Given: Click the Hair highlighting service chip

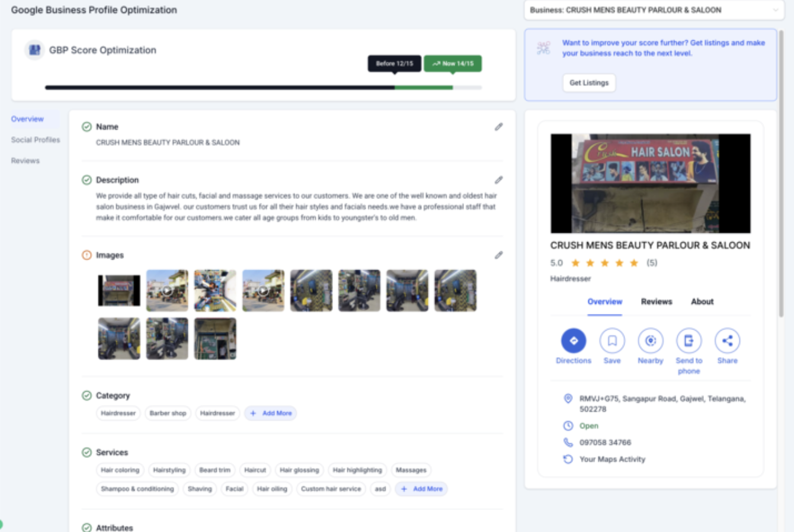Looking at the screenshot, I should pyautogui.click(x=357, y=470).
